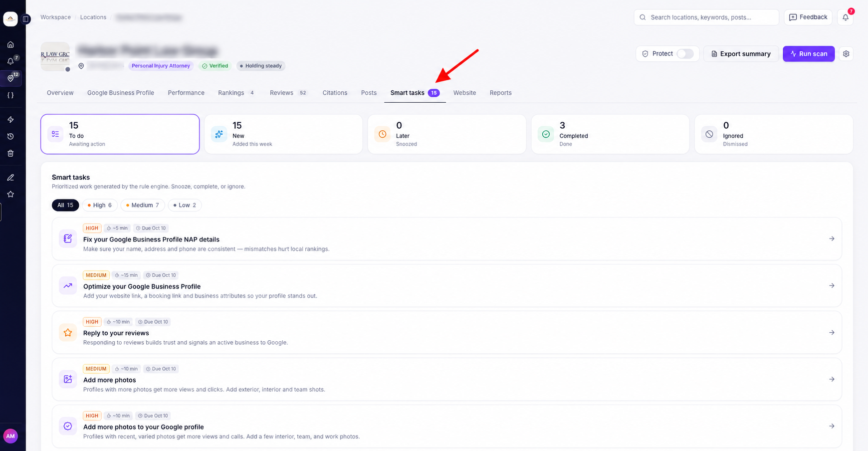Select the 15 To do card

[x=120, y=134]
